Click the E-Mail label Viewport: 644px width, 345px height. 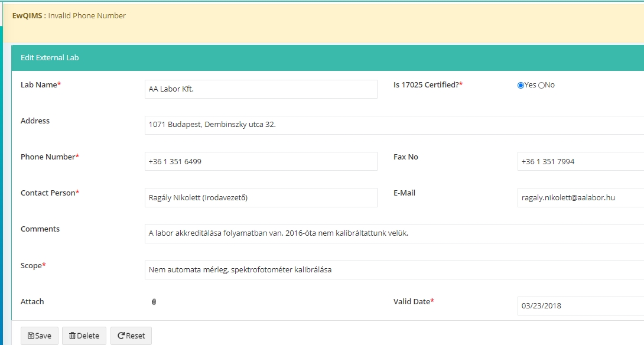coord(404,193)
